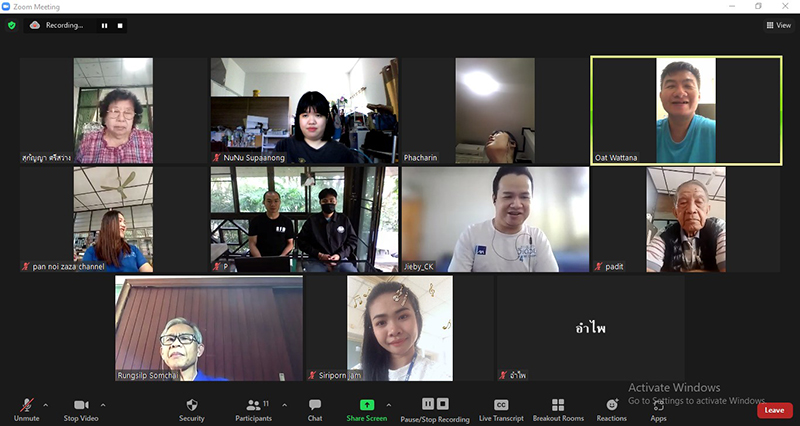Open the Security shield menu
Image resolution: width=800 pixels, height=426 pixels.
click(x=192, y=410)
